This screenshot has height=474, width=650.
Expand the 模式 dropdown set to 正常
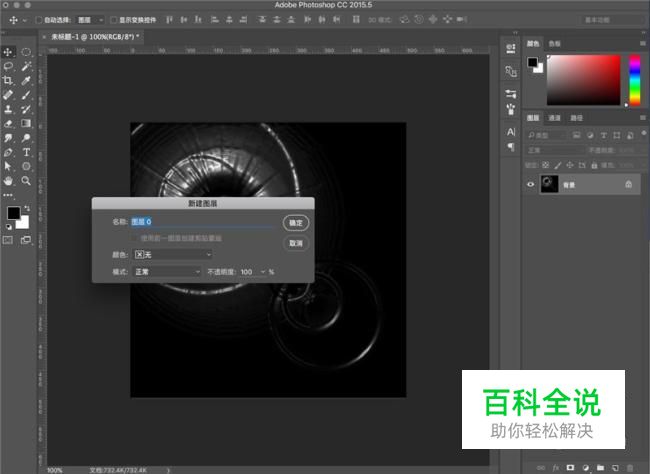[167, 271]
